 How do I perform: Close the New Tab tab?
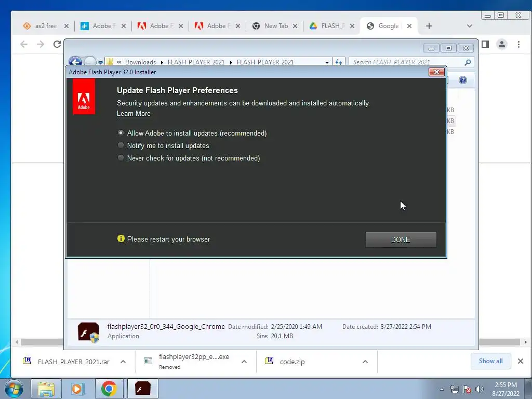[295, 26]
